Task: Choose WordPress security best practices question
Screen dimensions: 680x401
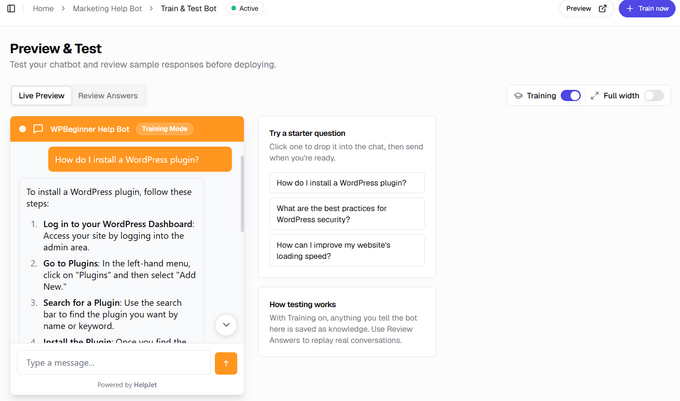Action: coord(347,214)
